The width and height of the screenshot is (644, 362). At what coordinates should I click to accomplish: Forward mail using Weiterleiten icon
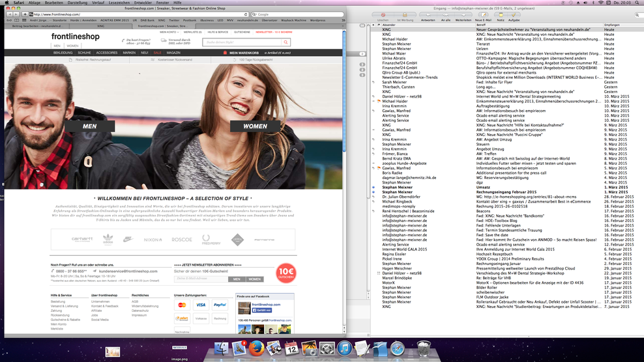click(463, 15)
